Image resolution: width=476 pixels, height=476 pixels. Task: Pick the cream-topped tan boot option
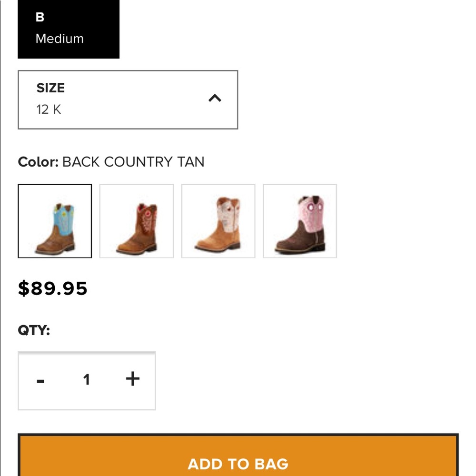pos(218,221)
